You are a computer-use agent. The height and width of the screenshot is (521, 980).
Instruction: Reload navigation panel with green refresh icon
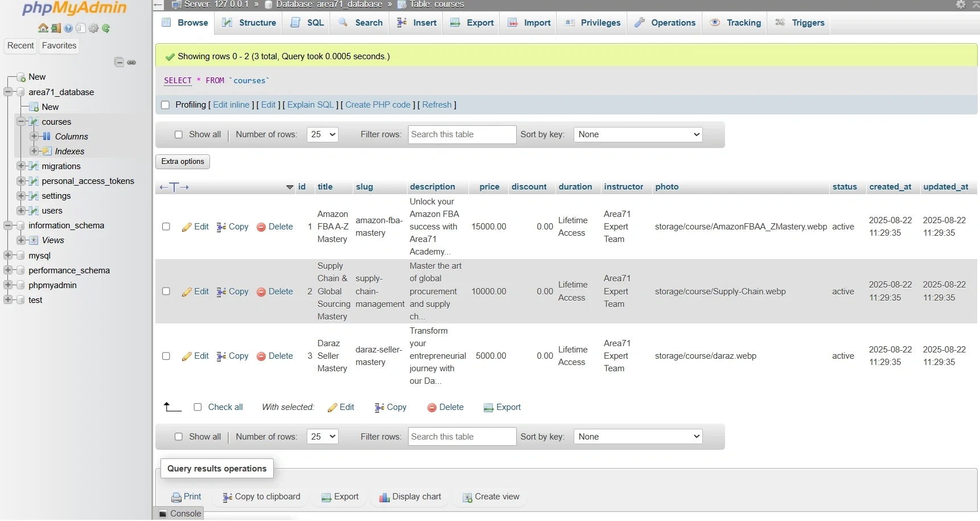(106, 28)
